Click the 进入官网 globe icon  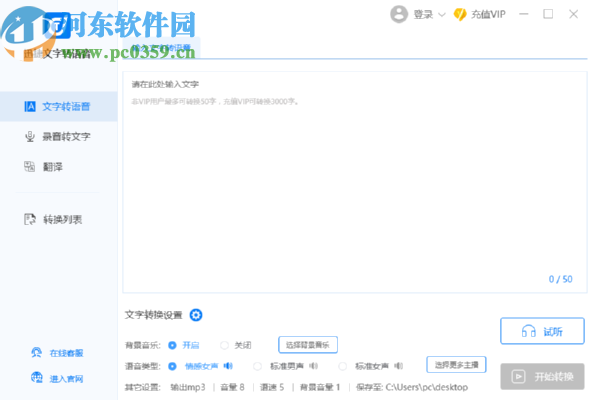click(37, 378)
